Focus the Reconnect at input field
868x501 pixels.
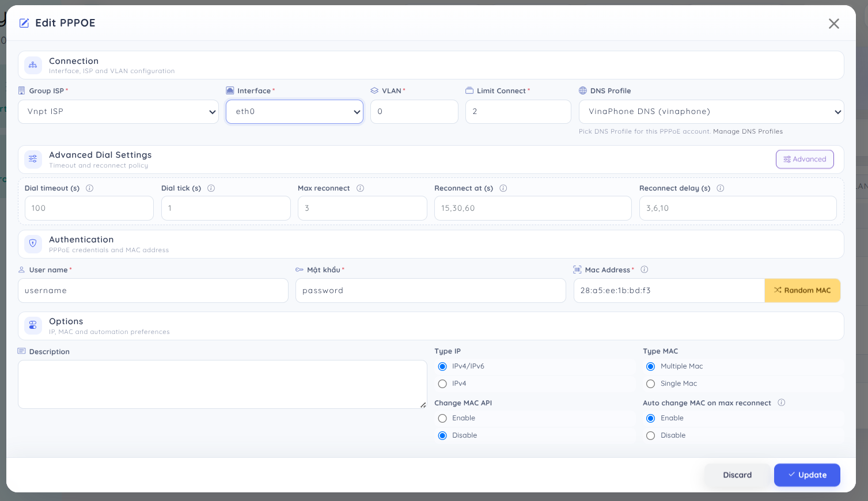click(533, 208)
